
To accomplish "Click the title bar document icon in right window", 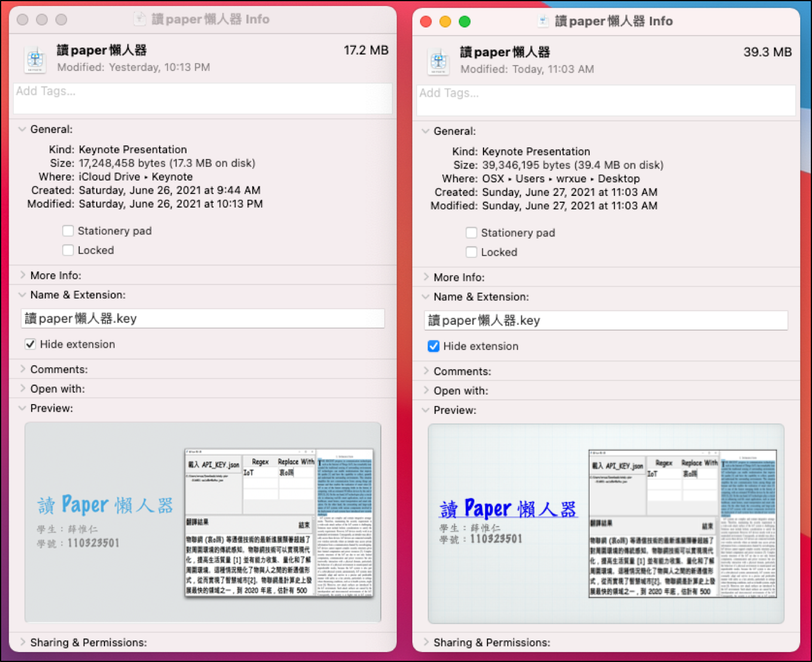I will (543, 21).
